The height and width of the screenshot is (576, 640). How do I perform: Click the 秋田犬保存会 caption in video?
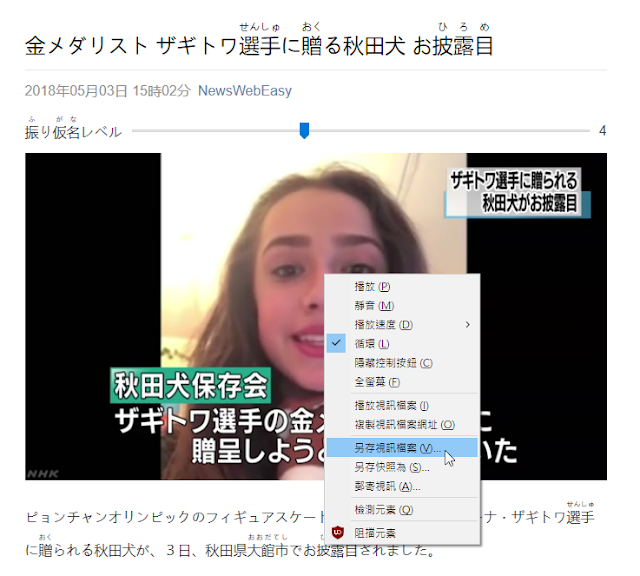coord(190,386)
